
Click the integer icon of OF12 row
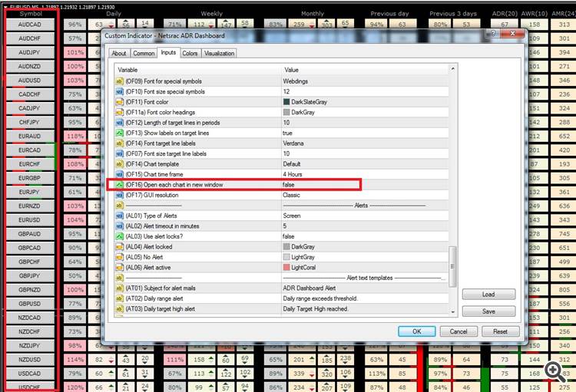(119, 122)
